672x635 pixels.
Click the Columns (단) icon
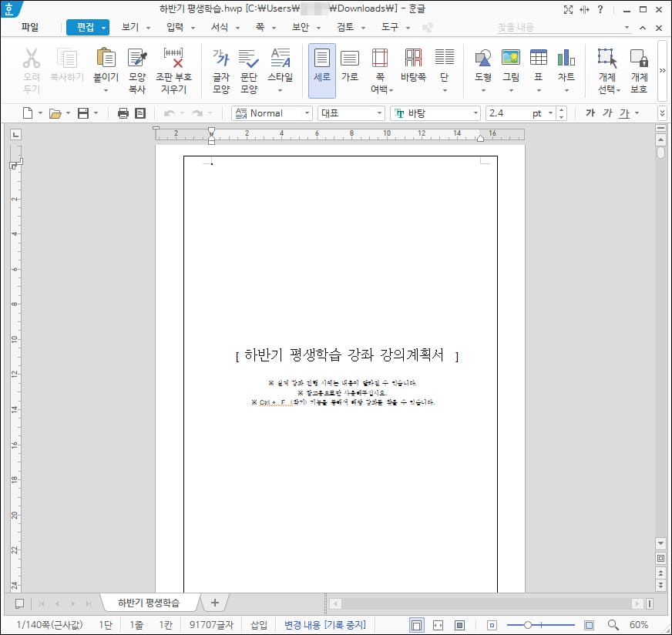point(445,59)
